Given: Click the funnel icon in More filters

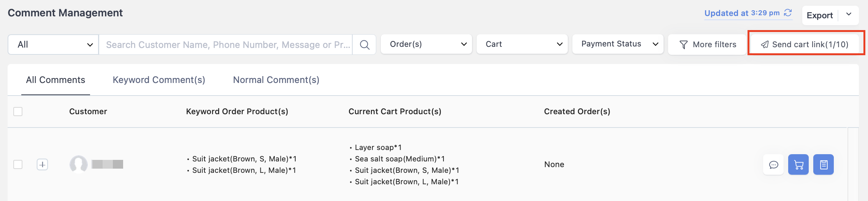Looking at the screenshot, I should pos(683,45).
